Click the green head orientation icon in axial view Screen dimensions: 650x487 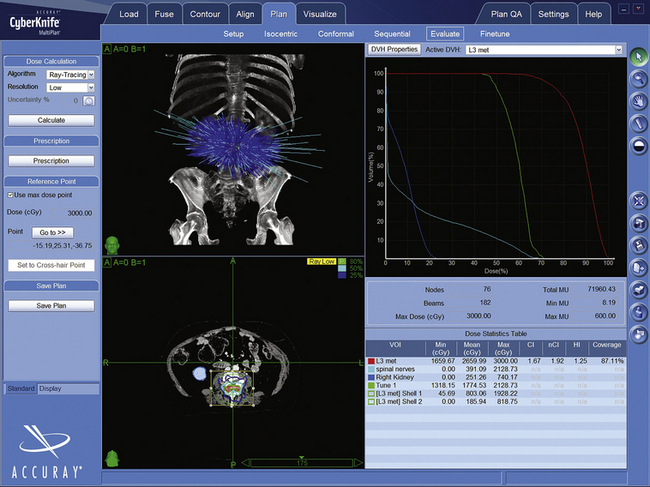(x=112, y=459)
